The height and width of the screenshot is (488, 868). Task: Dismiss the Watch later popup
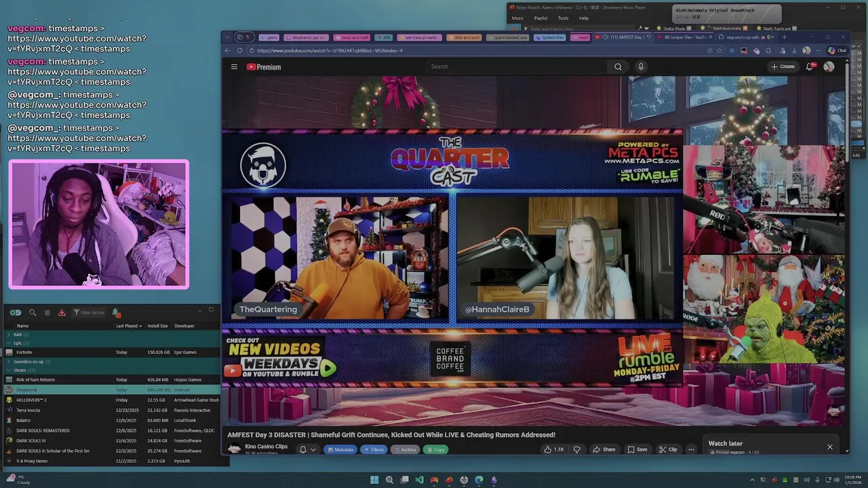coord(829,447)
